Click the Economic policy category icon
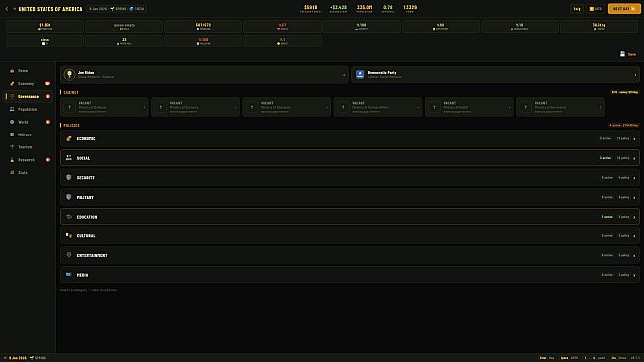The height and width of the screenshot is (362, 644). (x=69, y=138)
